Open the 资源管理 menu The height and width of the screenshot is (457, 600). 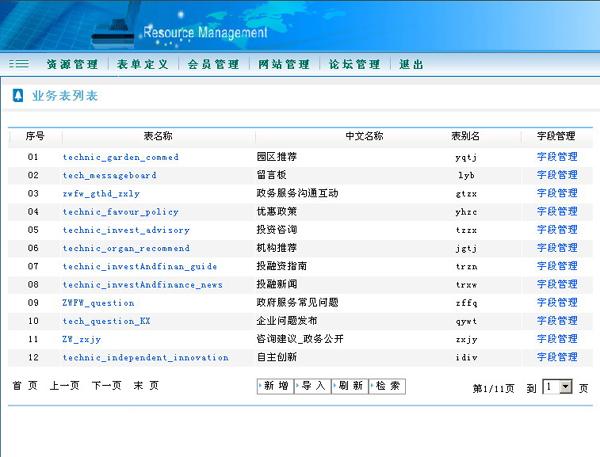pos(72,64)
